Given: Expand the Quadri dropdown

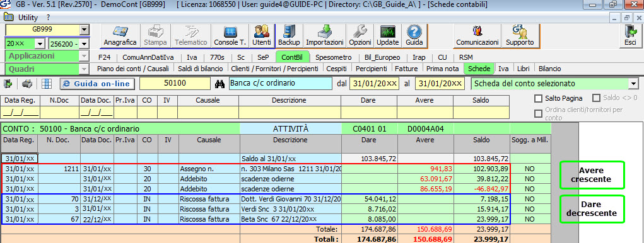Looking at the screenshot, I should [84, 69].
